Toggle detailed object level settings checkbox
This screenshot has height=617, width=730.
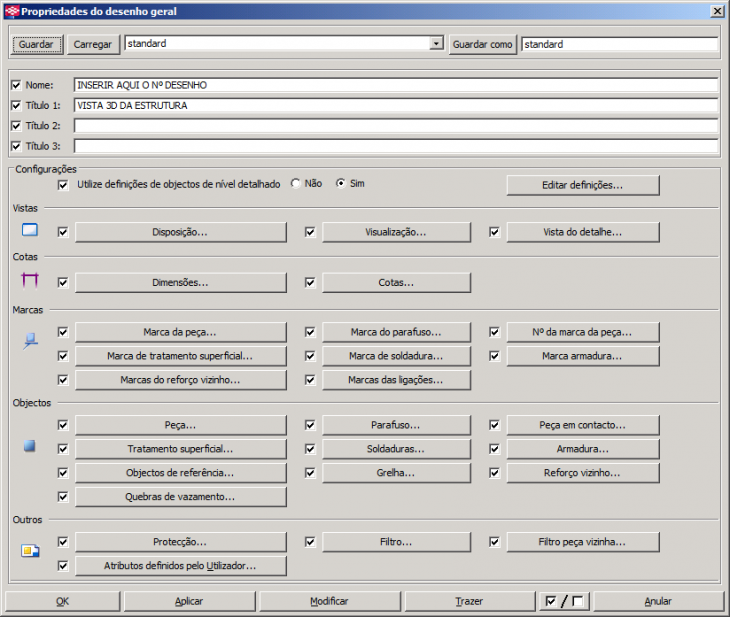pos(63,185)
